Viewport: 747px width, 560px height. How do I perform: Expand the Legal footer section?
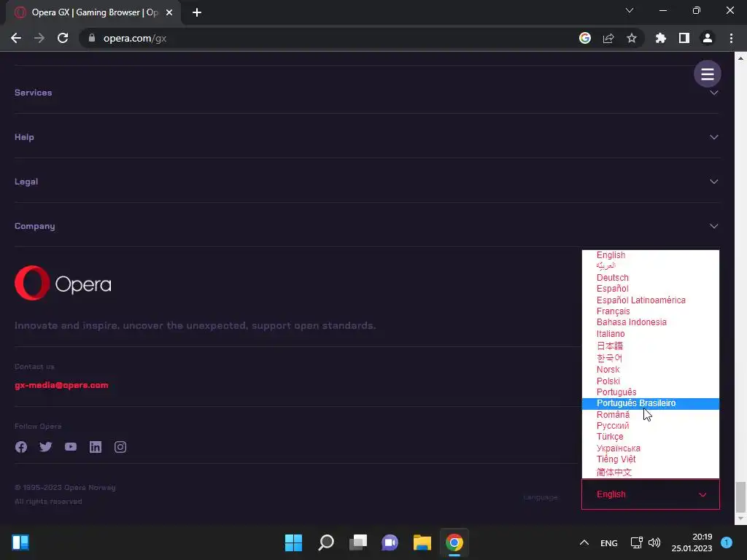(367, 182)
